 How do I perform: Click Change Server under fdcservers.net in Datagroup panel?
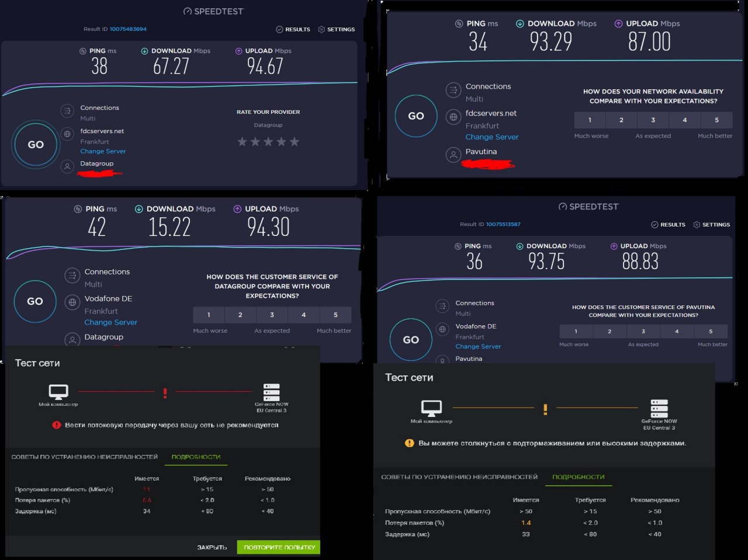point(103,151)
